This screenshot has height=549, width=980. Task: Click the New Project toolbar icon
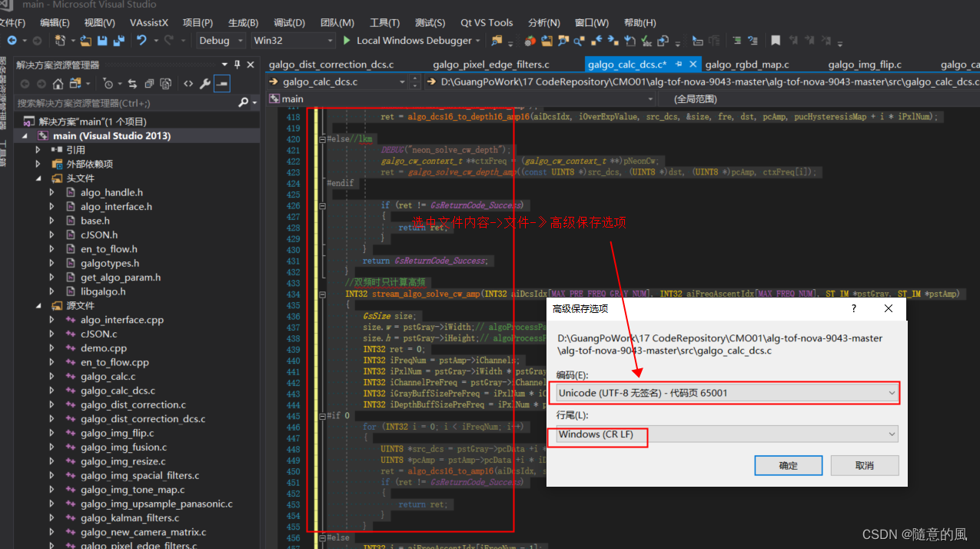tap(61, 41)
